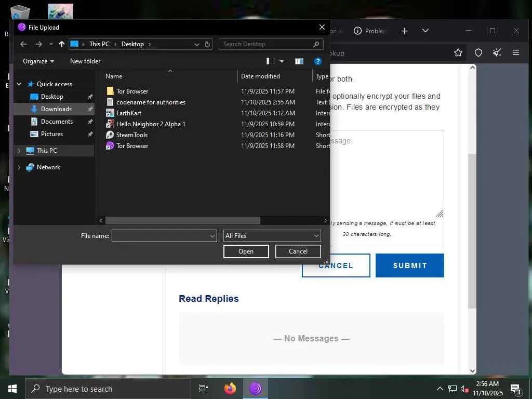
Task: Go up one folder level
Action: tap(61, 44)
